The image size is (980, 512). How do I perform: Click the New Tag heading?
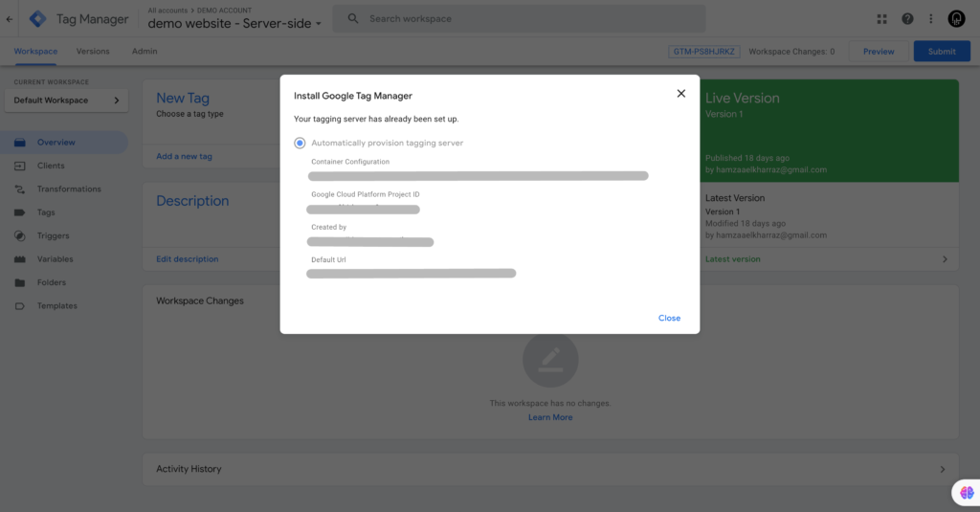tap(183, 99)
